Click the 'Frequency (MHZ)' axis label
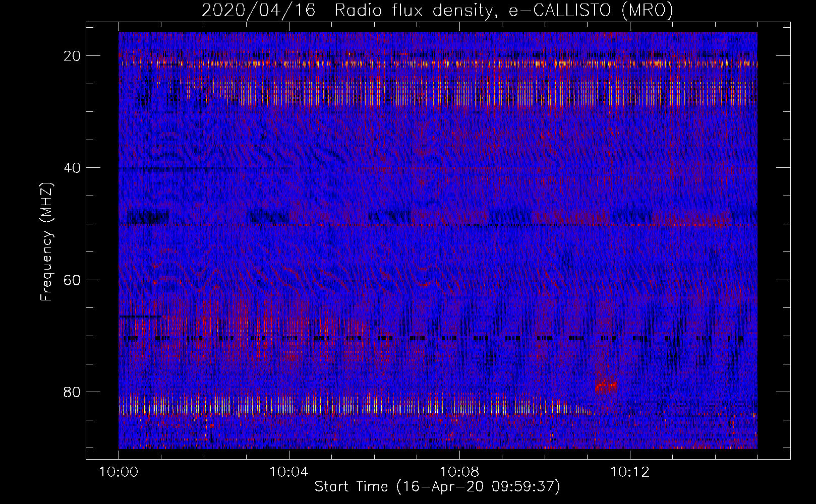Viewport: 816px width, 504px height. click(x=46, y=242)
